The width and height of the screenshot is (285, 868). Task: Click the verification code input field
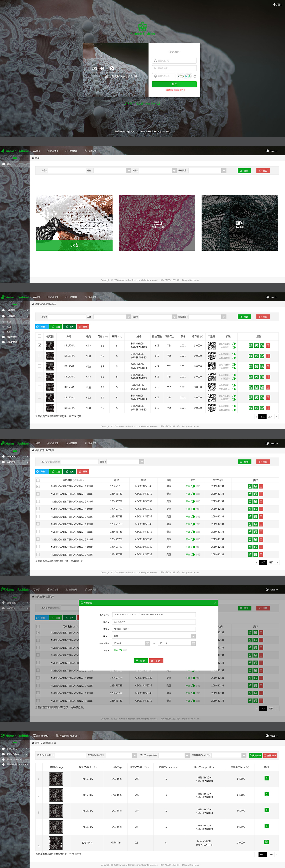pyautogui.click(x=164, y=76)
